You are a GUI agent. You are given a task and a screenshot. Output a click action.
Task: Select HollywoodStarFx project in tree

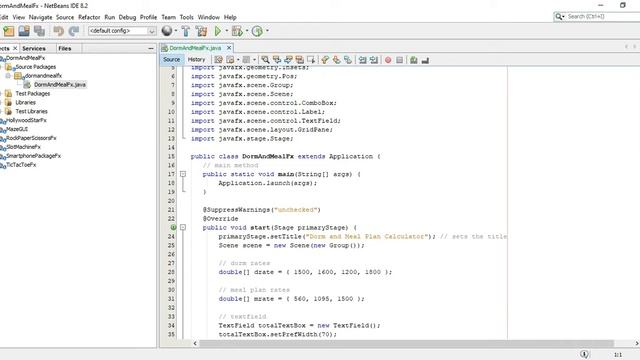pyautogui.click(x=26, y=120)
